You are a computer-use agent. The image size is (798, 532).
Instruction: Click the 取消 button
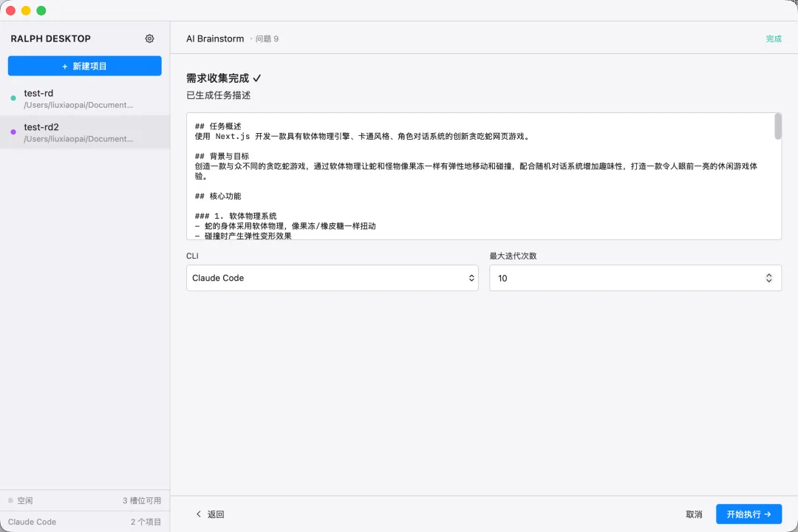694,514
